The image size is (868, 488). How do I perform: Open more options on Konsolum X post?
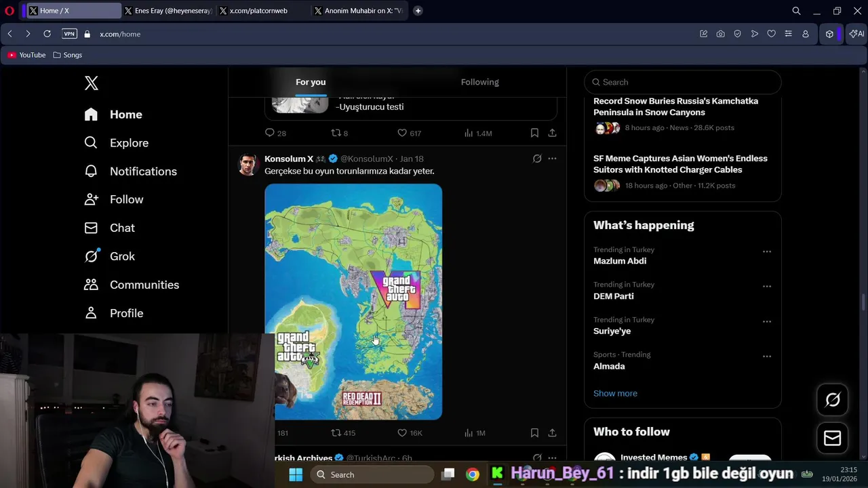[552, 159]
